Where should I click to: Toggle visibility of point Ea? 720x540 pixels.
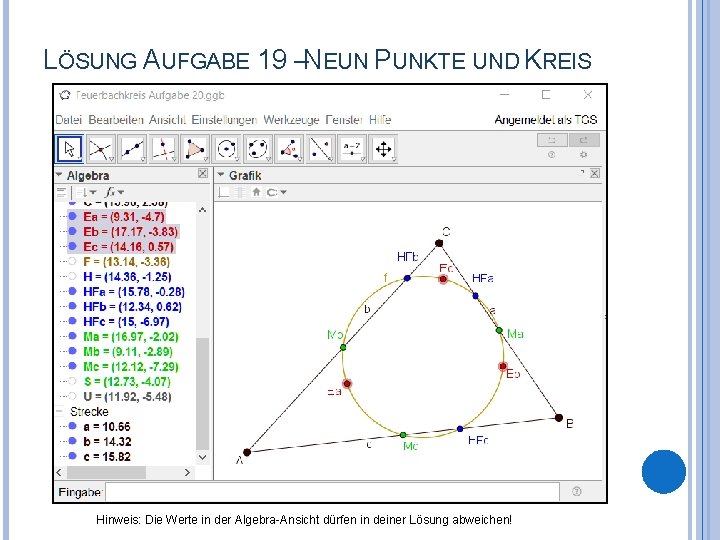click(72, 216)
